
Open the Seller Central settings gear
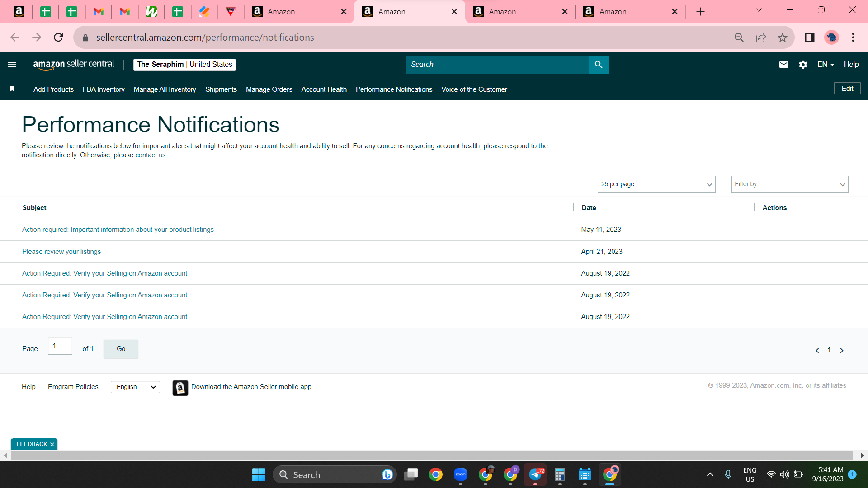803,65
